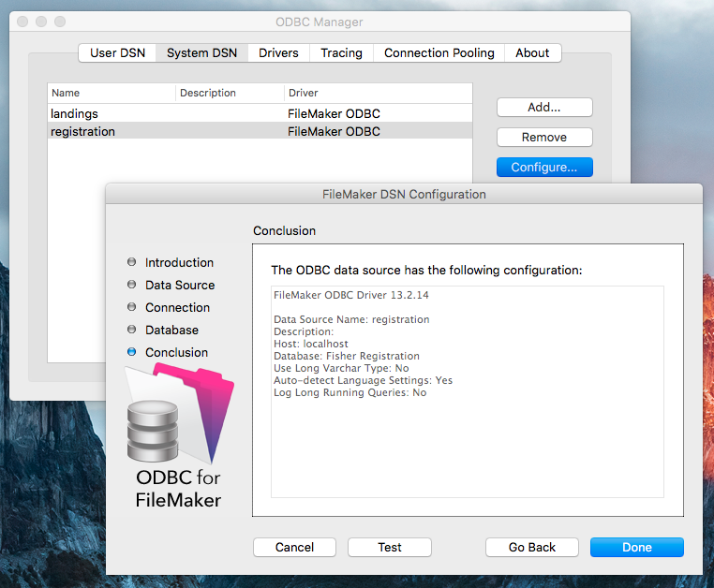Screen dimensions: 714x588
Task: Close the ODBC Manager window
Action: pos(22,22)
